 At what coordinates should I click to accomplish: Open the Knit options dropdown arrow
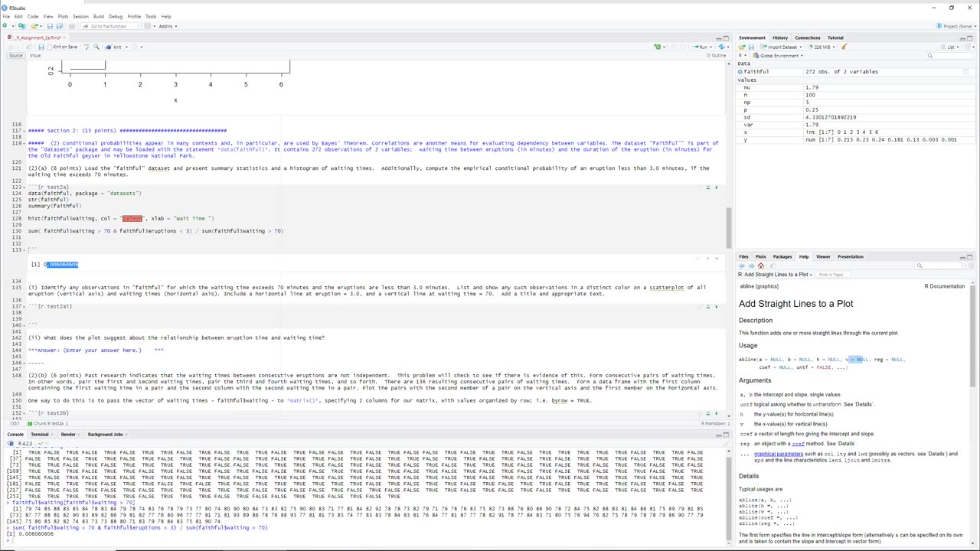pos(127,47)
